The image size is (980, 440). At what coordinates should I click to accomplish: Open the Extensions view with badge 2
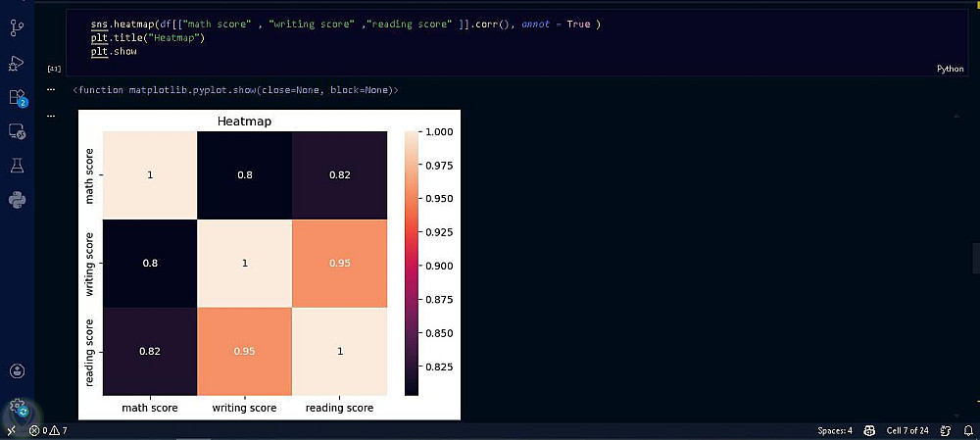tap(17, 97)
